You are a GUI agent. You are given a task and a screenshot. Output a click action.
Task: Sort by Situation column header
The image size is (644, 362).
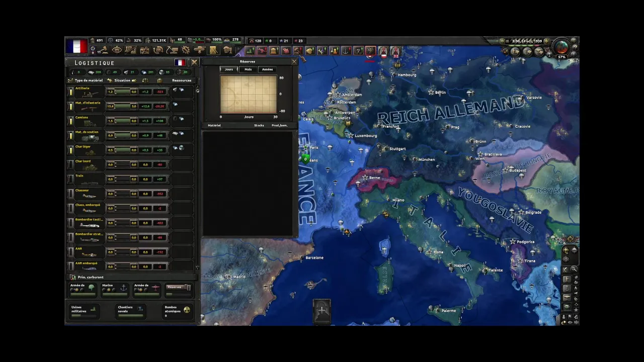pos(122,80)
